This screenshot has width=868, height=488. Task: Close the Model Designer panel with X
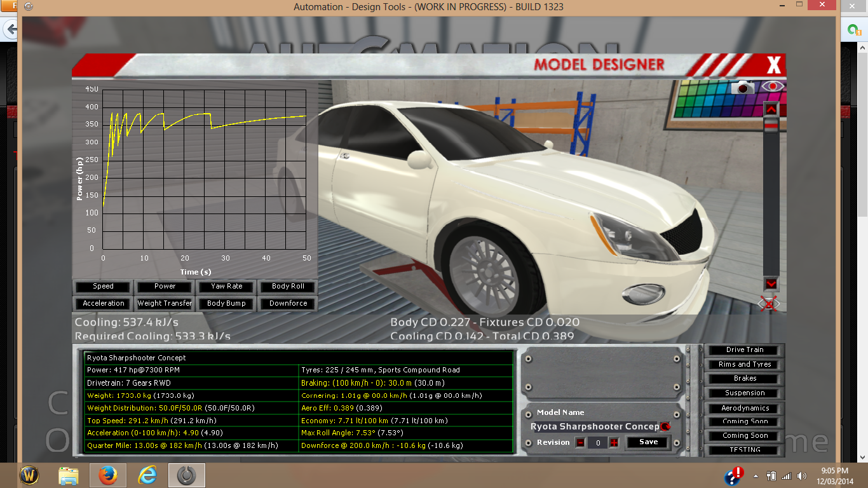pyautogui.click(x=773, y=65)
